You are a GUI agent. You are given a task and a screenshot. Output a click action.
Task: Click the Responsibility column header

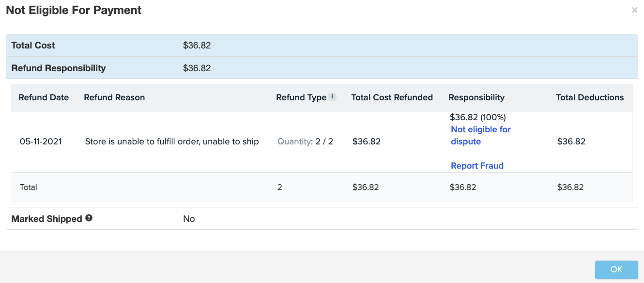[476, 97]
